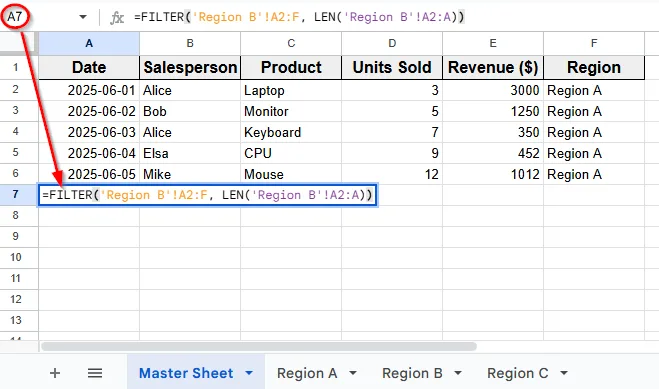This screenshot has width=659, height=389.
Task: Click the Revenue ($) header cell
Action: coord(493,67)
